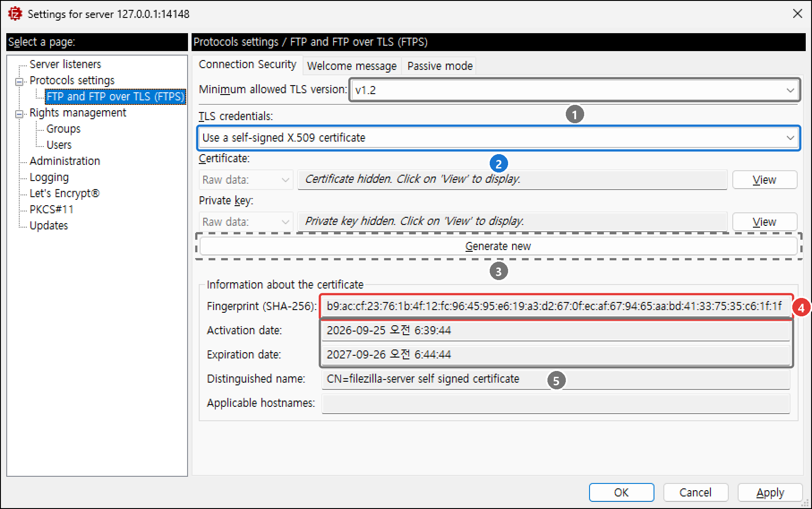This screenshot has width=812, height=509.
Task: Click the FileZilla Server icon in title bar
Action: tap(15, 14)
